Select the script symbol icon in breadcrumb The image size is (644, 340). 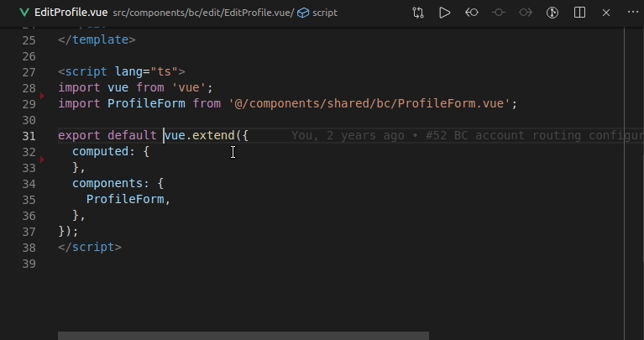(x=303, y=13)
